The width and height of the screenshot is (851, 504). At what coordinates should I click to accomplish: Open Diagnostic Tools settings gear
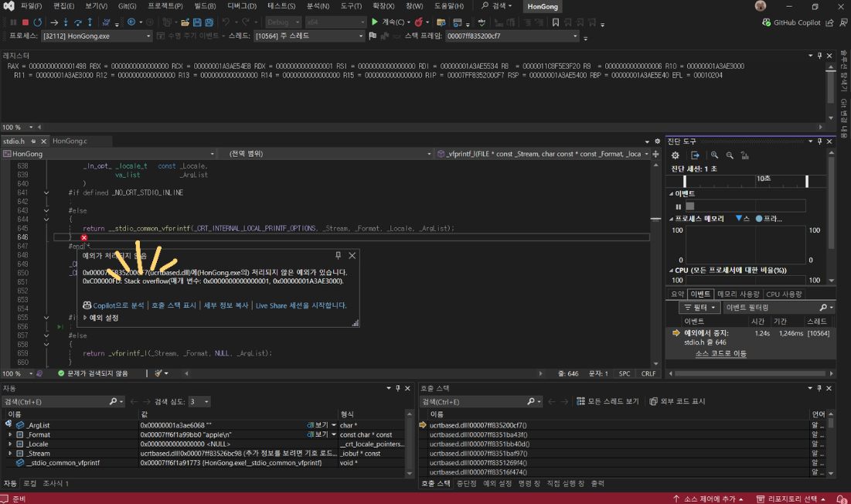click(675, 155)
